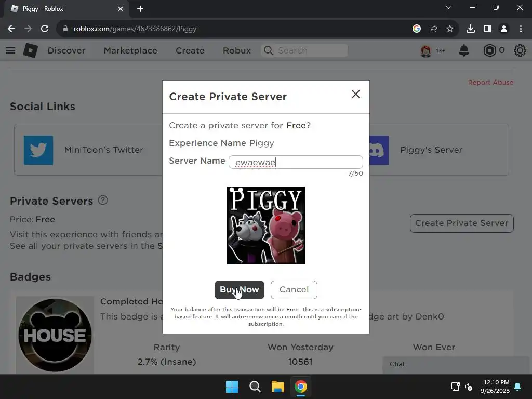Viewport: 532px width, 399px height.
Task: Share this page via share icon
Action: point(433,29)
